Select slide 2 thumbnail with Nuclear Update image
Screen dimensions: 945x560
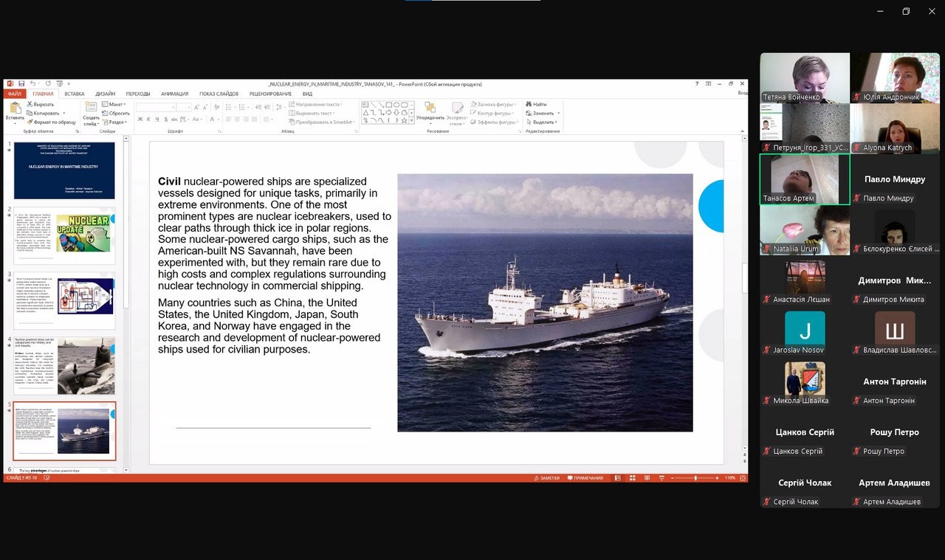coord(64,235)
